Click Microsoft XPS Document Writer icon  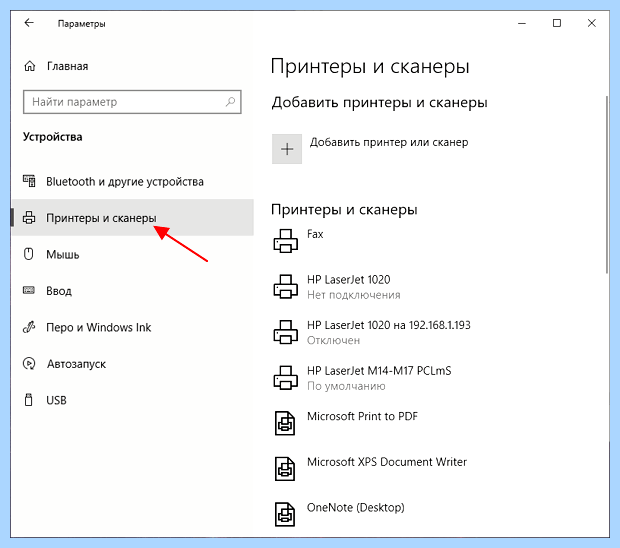point(285,469)
